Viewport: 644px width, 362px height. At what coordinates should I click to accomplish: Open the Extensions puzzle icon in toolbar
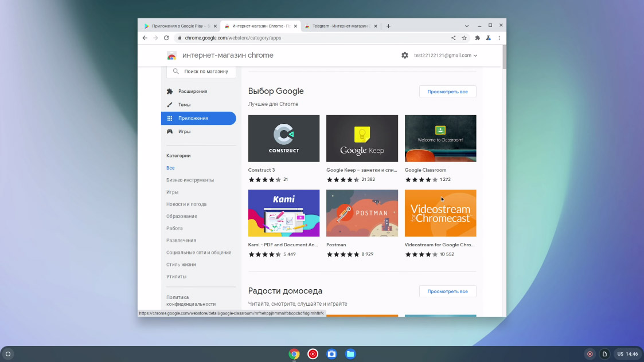point(477,38)
